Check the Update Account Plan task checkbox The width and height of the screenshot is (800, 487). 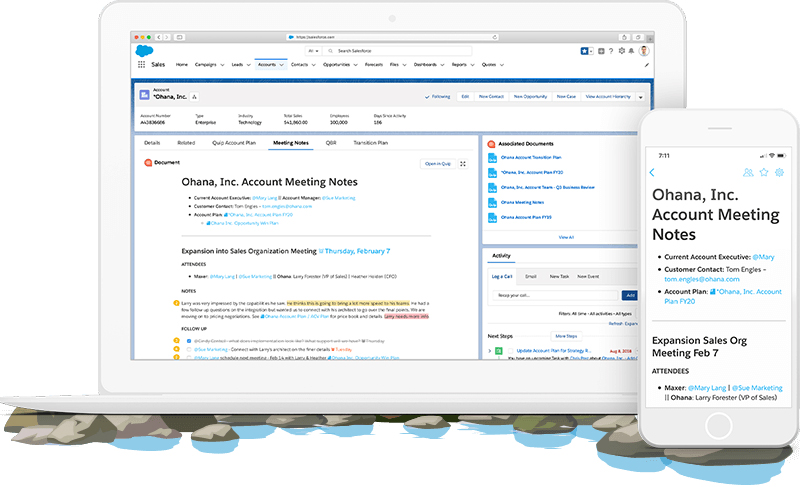pyautogui.click(x=510, y=351)
